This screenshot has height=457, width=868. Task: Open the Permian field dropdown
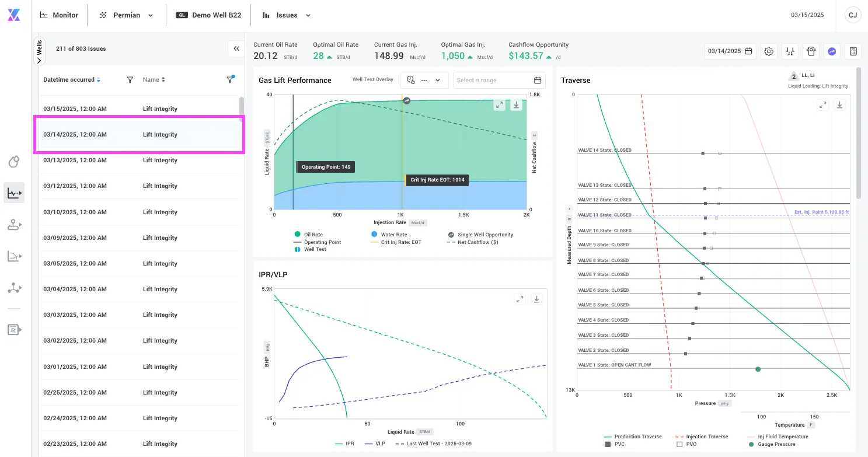127,15
